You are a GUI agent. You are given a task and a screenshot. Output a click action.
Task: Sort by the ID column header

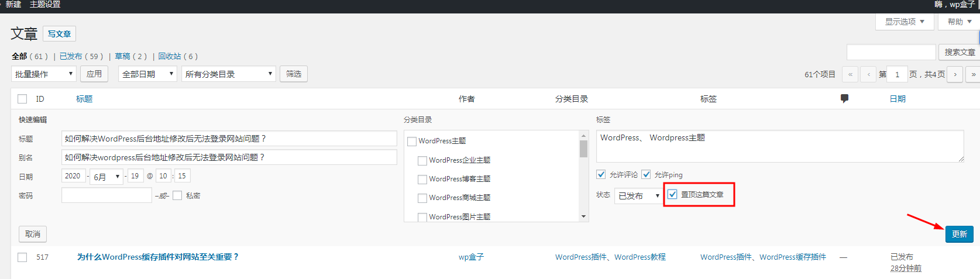point(40,99)
